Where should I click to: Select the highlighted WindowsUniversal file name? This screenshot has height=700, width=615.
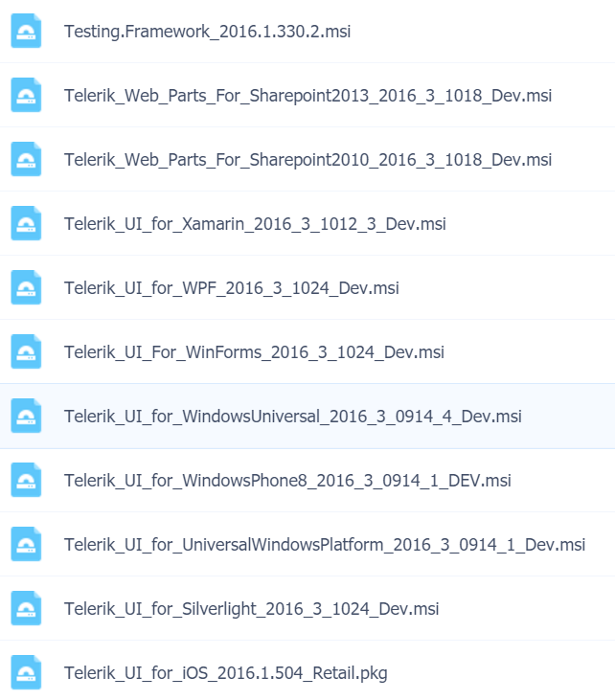pyautogui.click(x=292, y=417)
